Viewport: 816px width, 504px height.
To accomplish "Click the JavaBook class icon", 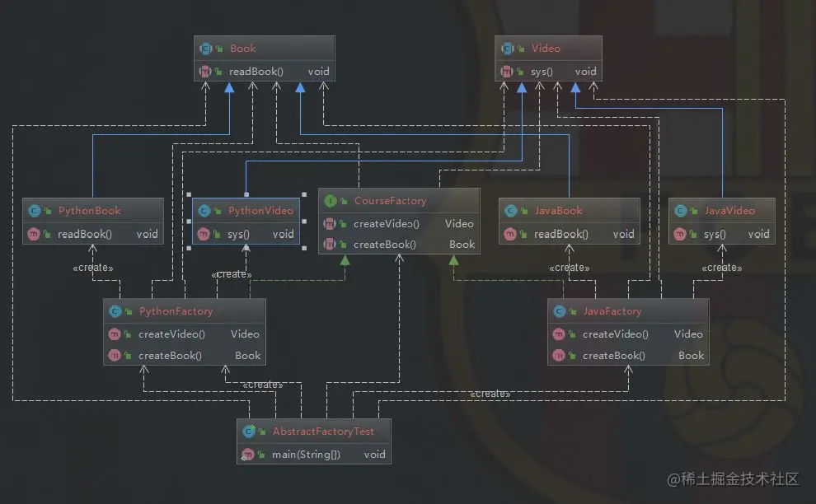I will (511, 211).
